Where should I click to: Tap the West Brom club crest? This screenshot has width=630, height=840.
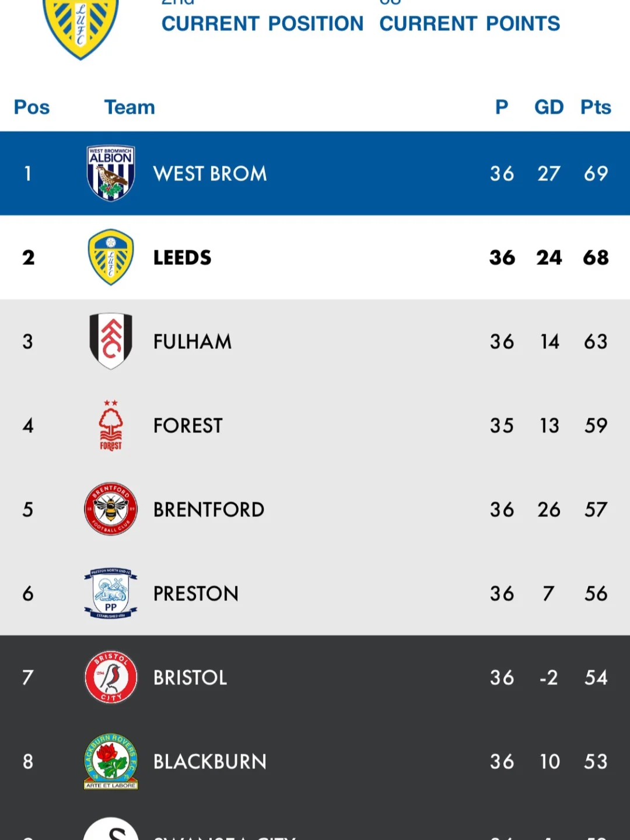coord(111,173)
